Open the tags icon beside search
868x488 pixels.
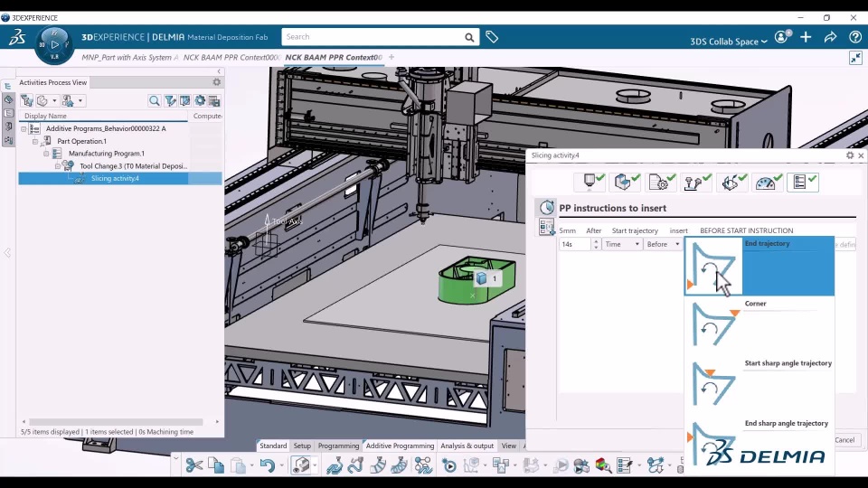[x=492, y=37]
